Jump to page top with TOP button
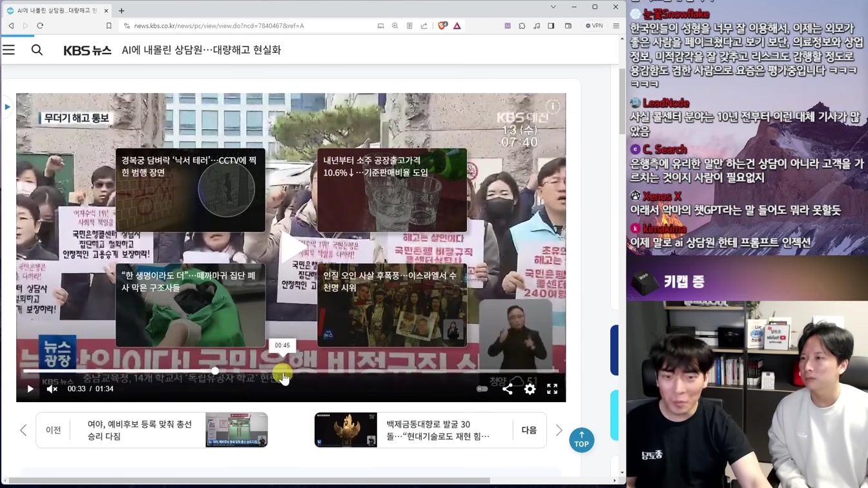Image resolution: width=868 pixels, height=488 pixels. [582, 440]
